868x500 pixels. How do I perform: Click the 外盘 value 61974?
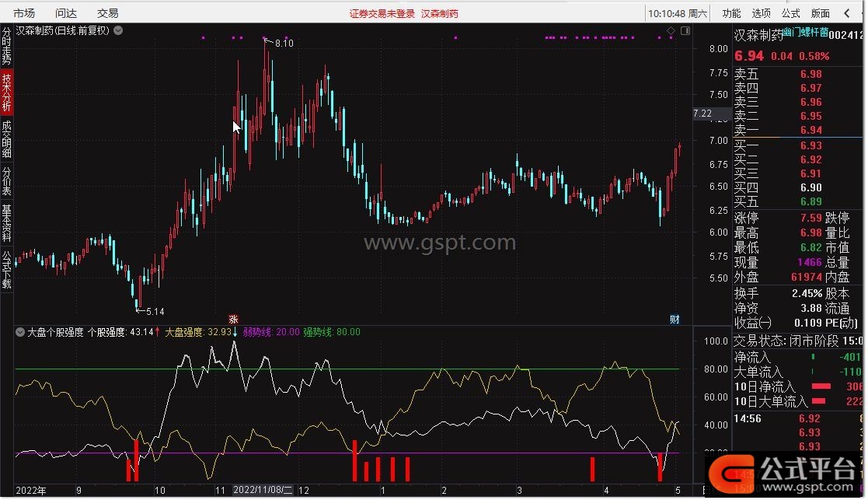point(807,277)
